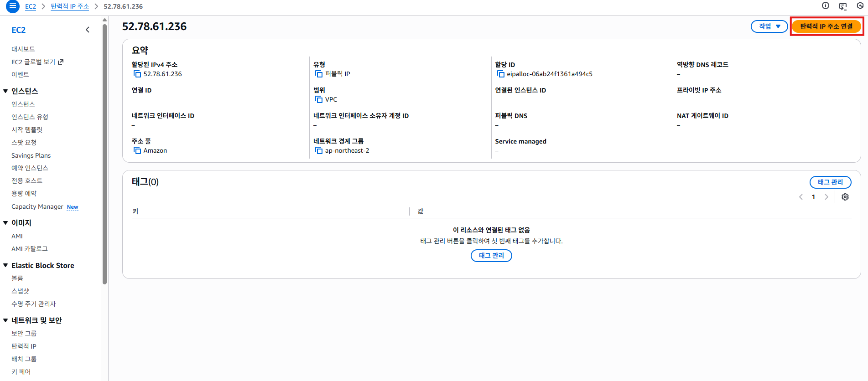Click 탄력적 IP 주소 연결 button

(x=826, y=26)
